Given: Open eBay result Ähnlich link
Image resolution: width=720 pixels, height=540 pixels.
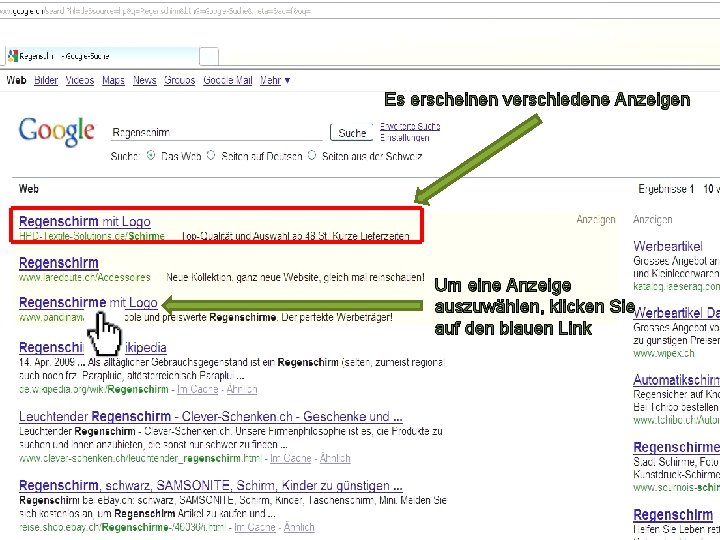Looking at the screenshot, I should [x=299, y=527].
